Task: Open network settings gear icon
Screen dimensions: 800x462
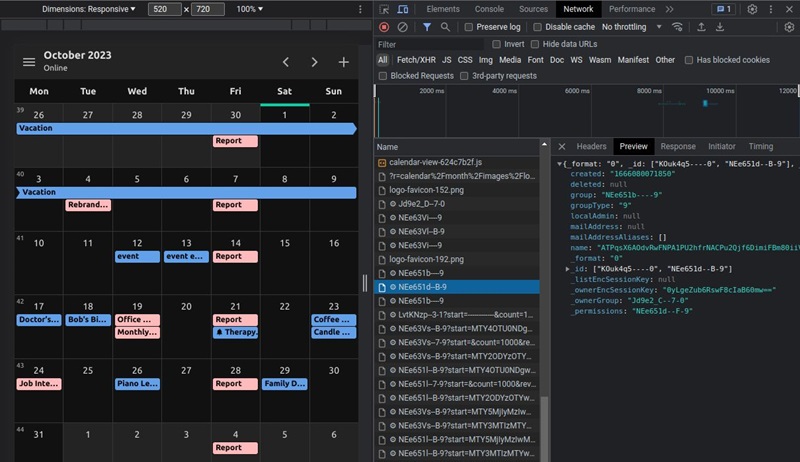Action: 789,27
